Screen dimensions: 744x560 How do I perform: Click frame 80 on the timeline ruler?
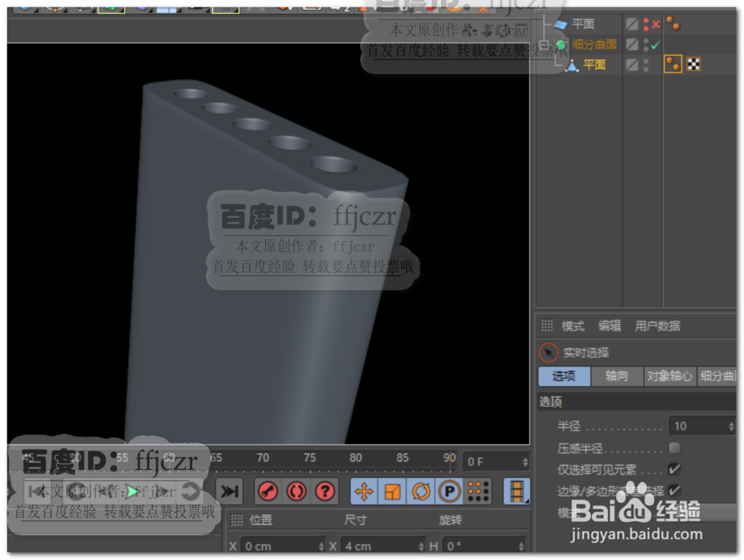click(x=356, y=458)
